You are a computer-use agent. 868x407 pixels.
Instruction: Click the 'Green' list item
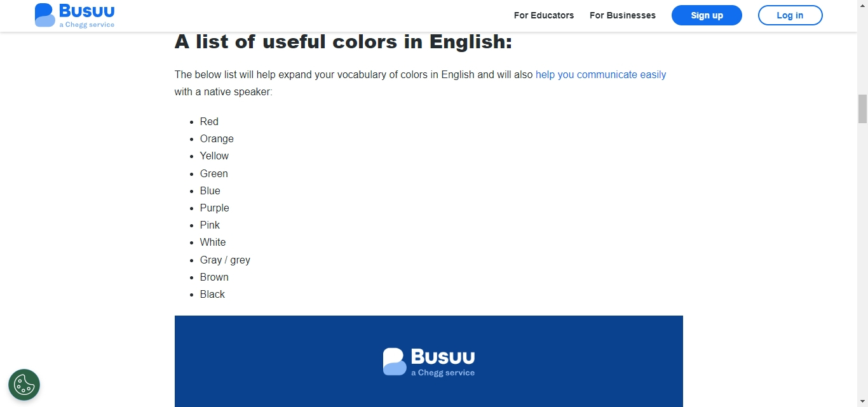click(214, 173)
